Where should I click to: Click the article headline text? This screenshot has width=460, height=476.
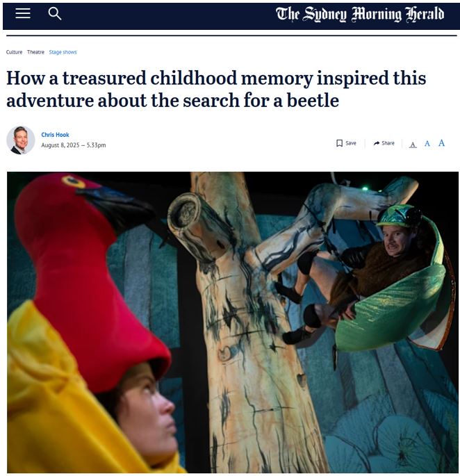click(x=216, y=89)
